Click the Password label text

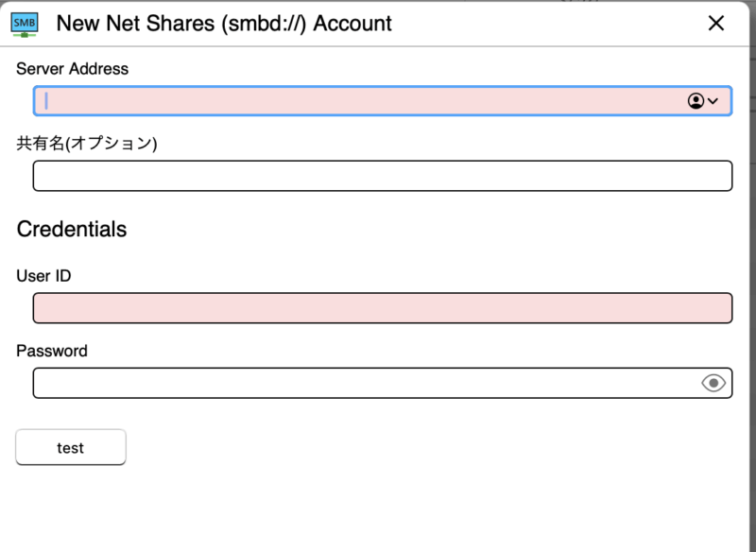(52, 351)
